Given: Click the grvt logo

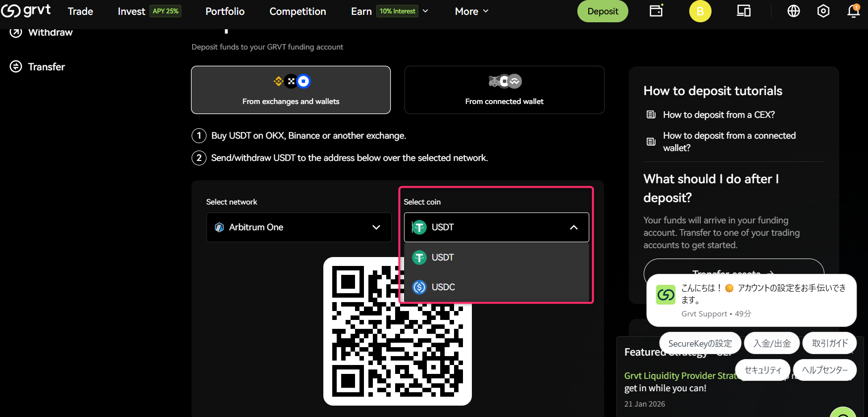Looking at the screenshot, I should [26, 10].
